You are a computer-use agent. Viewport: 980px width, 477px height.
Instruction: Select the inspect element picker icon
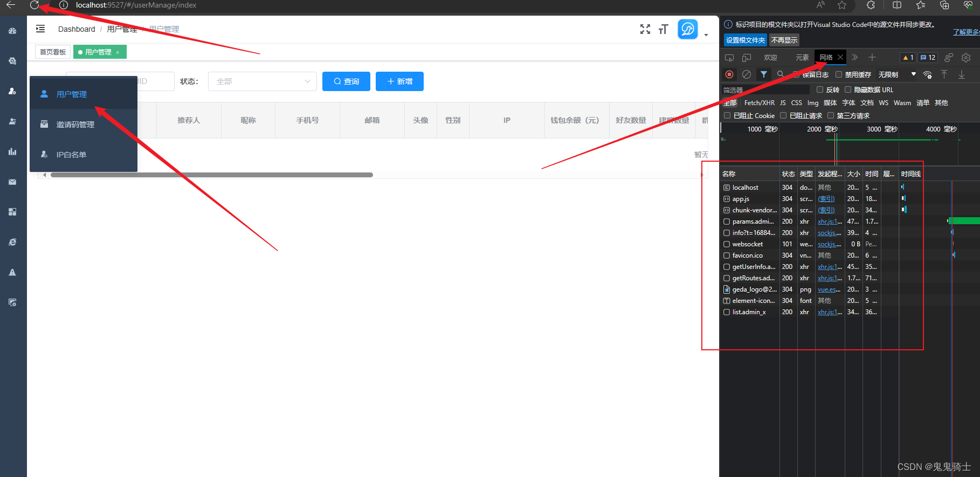point(729,57)
